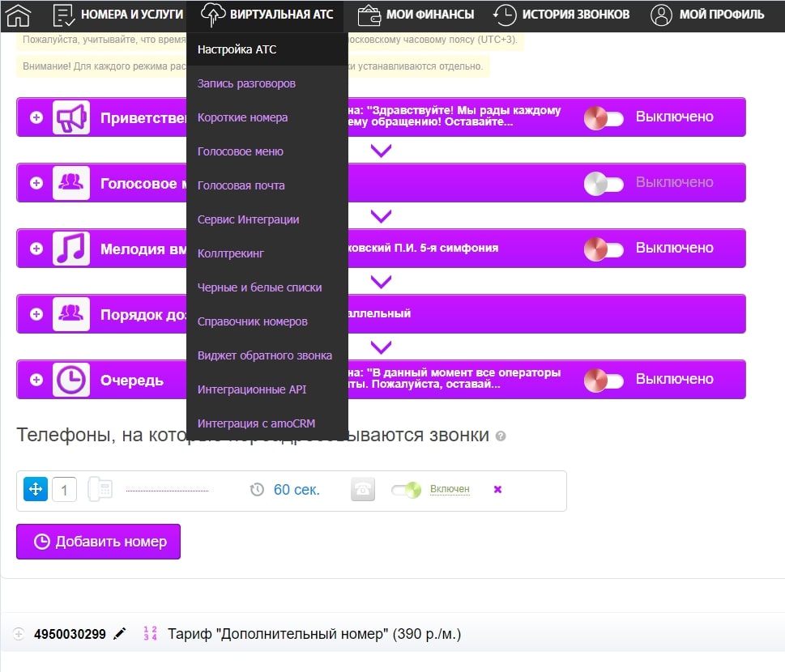Click the music note melody icon

click(71, 249)
